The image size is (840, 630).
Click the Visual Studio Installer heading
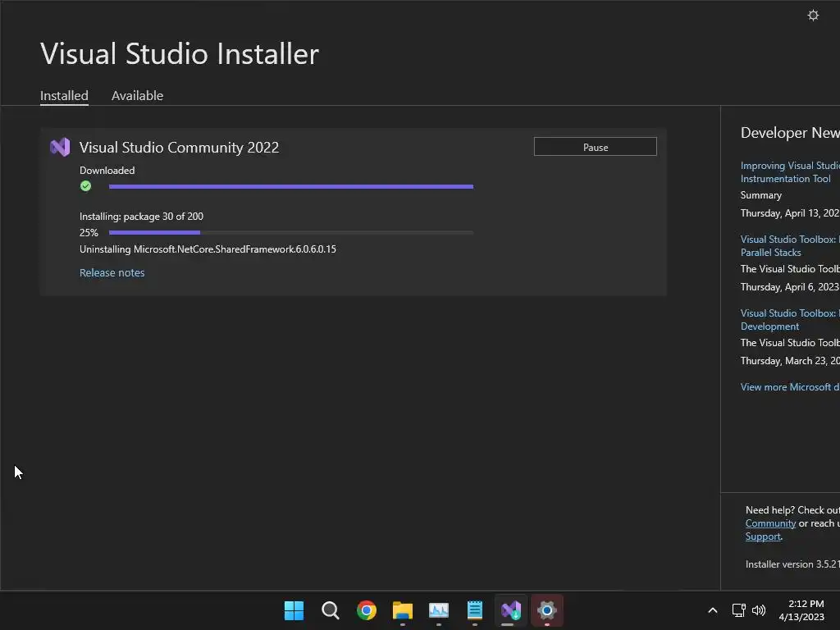[x=180, y=54]
